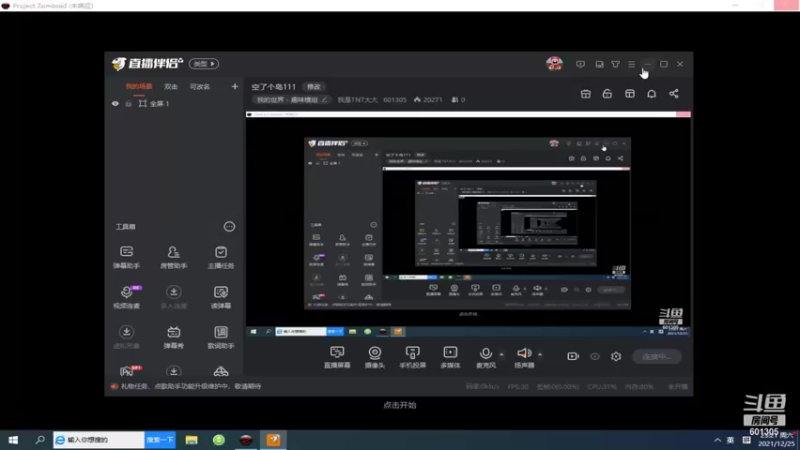Open the hamburger menu in title bar

pyautogui.click(x=631, y=64)
